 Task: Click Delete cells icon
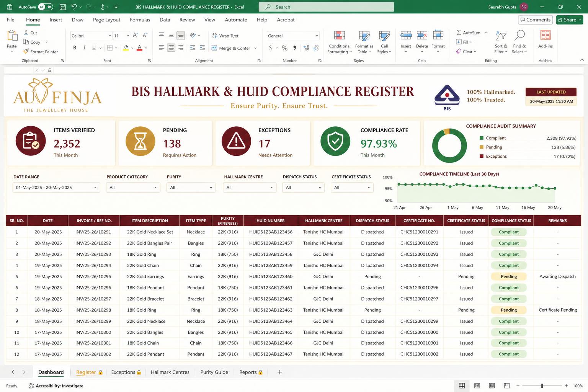click(422, 36)
